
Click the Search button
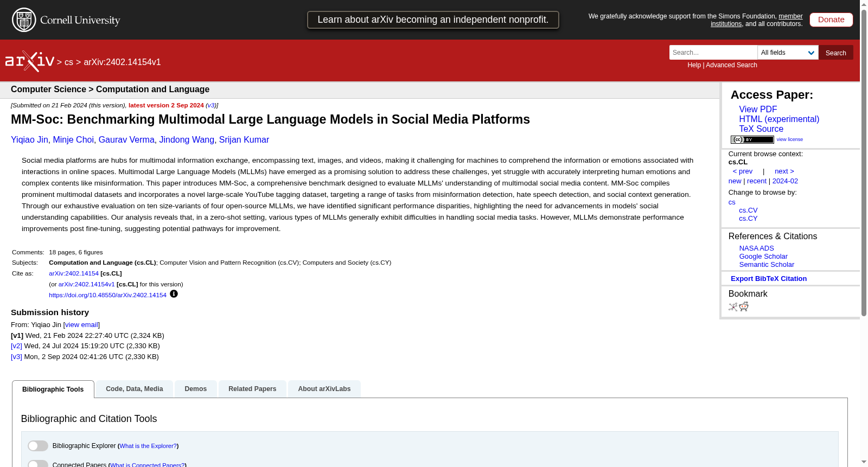[835, 53]
